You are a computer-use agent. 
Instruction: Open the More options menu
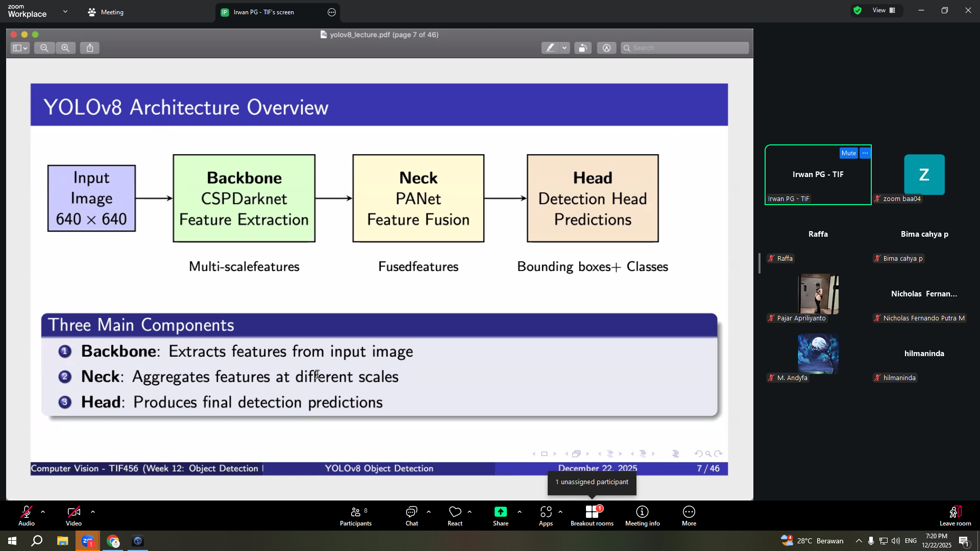click(689, 516)
